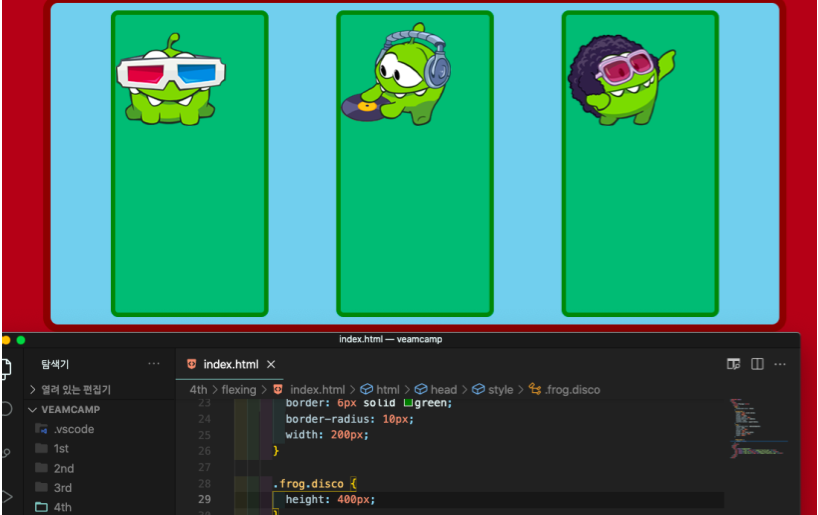Click the '.frog.disco {' selector line
Image resolution: width=818 pixels, height=515 pixels.
315,484
